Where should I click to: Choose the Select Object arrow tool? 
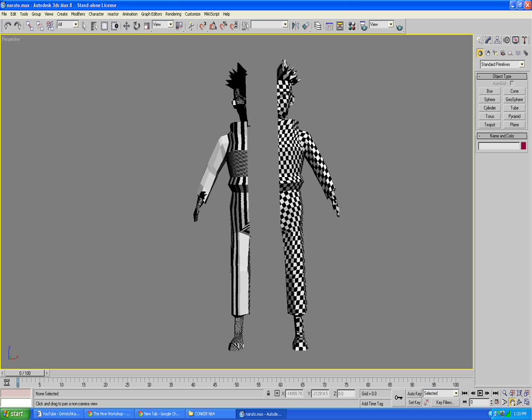point(84,26)
